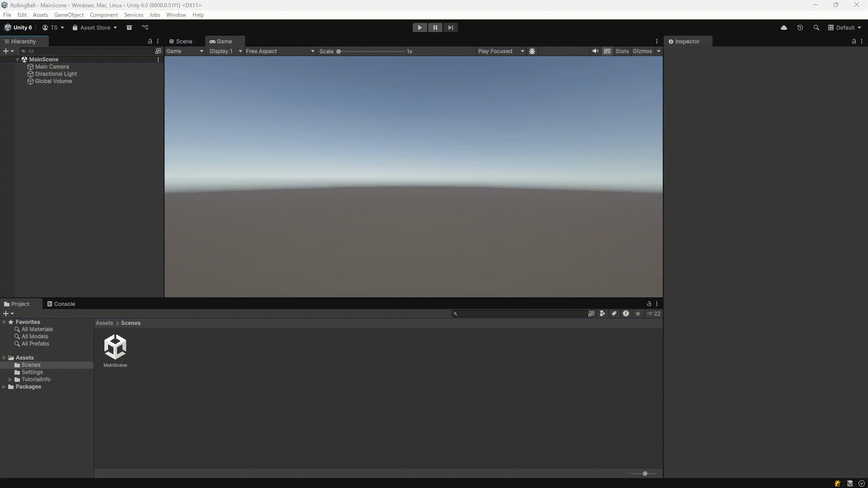Click the step frame button in the toolbar

coord(450,27)
